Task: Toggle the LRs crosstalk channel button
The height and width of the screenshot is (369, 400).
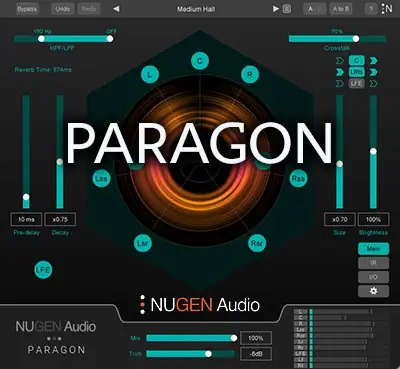Action: [x=356, y=72]
